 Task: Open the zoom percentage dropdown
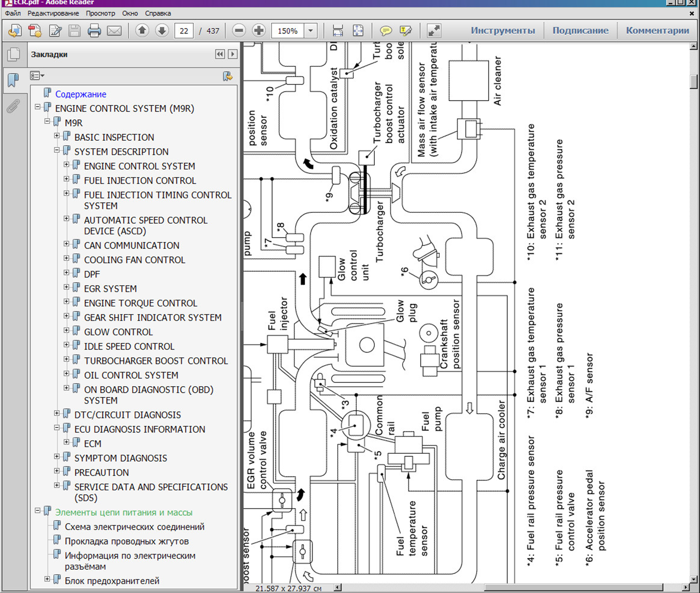tap(310, 31)
